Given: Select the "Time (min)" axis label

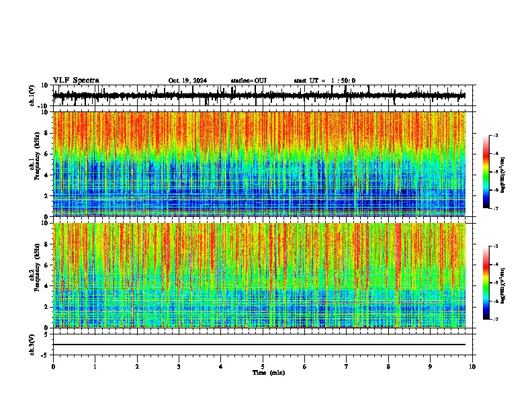Looking at the screenshot, I should [269, 373].
